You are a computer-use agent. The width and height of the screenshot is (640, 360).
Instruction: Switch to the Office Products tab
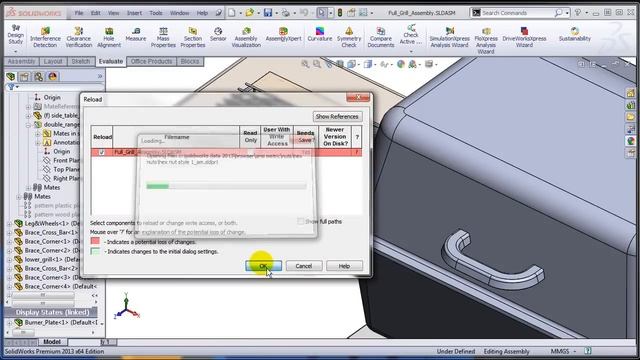(x=151, y=62)
